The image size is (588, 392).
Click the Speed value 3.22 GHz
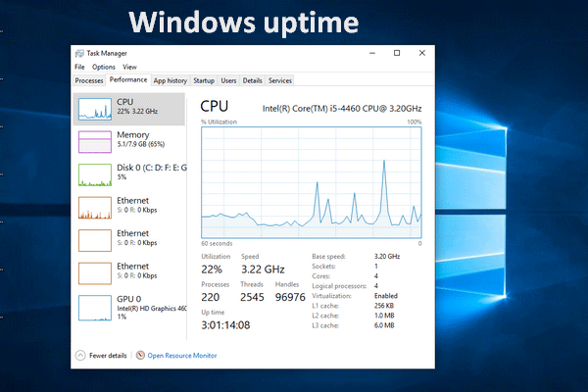[263, 269]
